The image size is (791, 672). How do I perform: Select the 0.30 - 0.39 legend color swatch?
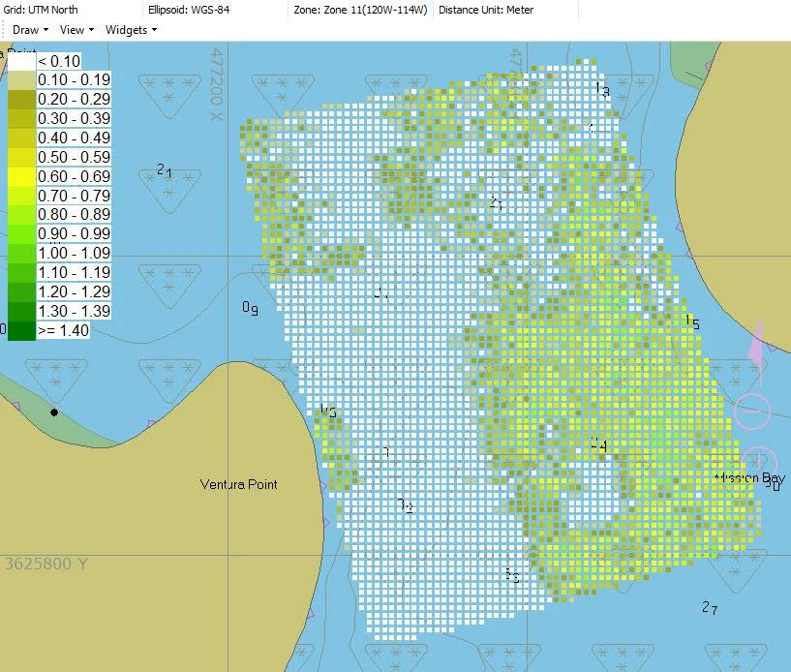(x=21, y=118)
